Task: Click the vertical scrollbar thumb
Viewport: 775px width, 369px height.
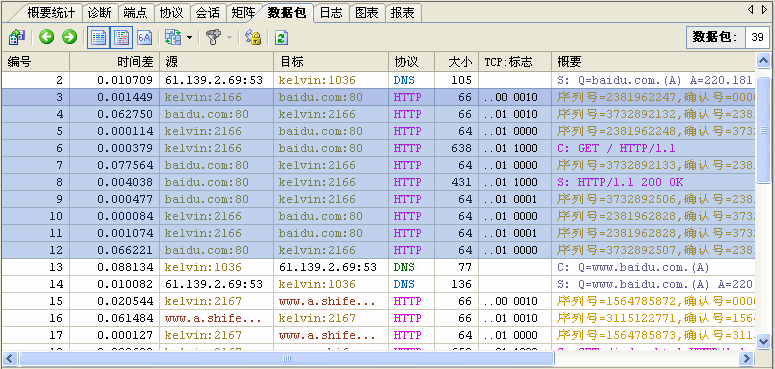Action: coord(764,130)
